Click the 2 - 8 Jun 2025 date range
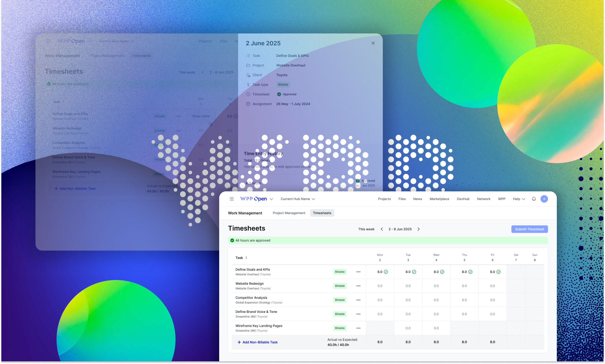605x364 pixels. 400,229
